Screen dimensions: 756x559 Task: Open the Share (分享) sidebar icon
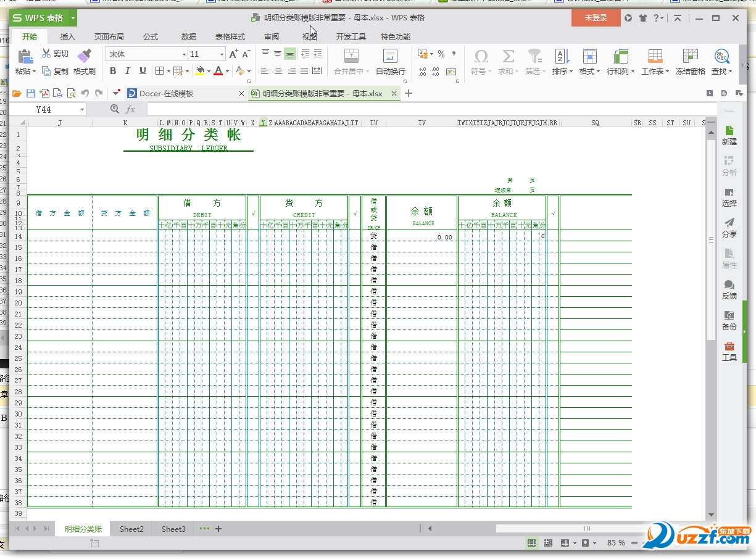point(729,223)
